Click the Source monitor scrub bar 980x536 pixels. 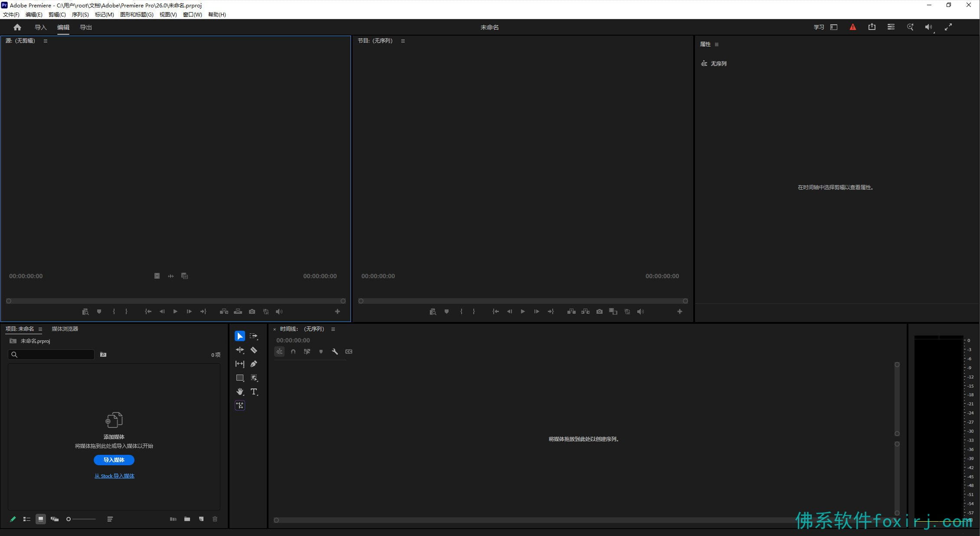tap(176, 301)
